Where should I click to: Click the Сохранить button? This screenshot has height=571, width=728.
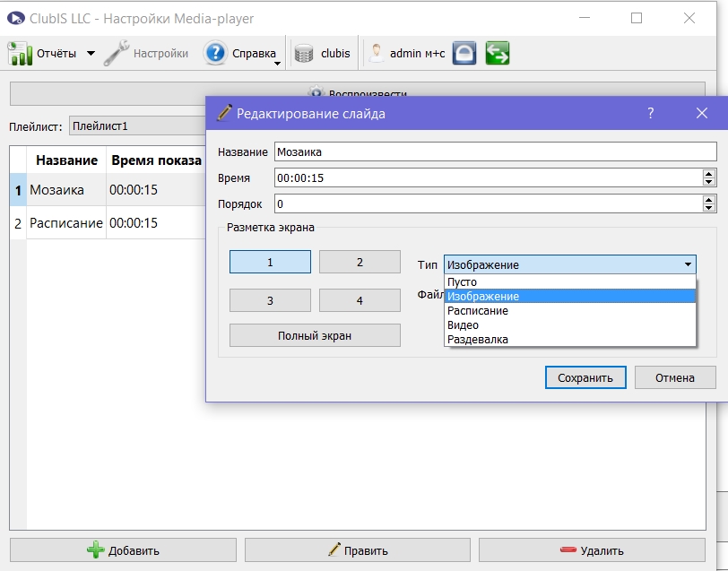[x=585, y=377]
